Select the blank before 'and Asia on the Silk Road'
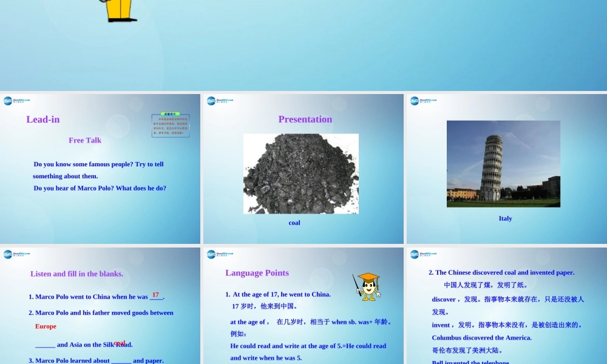The width and height of the screenshot is (607, 364). tap(46, 345)
